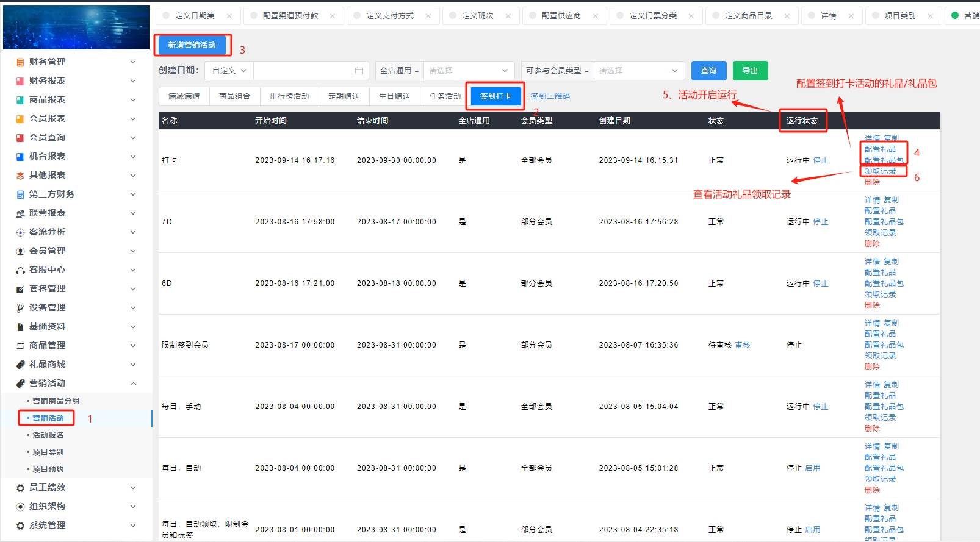Click the 会员报表 sidebar icon
Image resolution: width=980 pixels, height=542 pixels.
click(x=20, y=119)
